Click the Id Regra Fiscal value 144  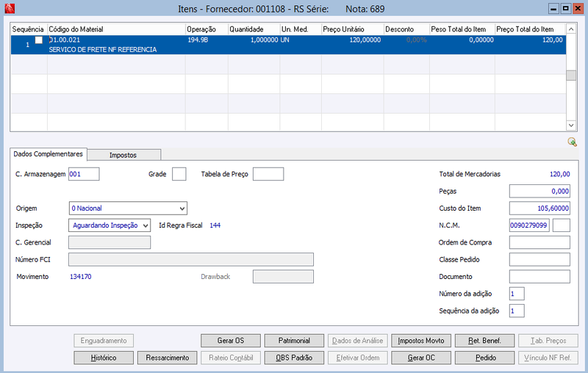point(215,225)
